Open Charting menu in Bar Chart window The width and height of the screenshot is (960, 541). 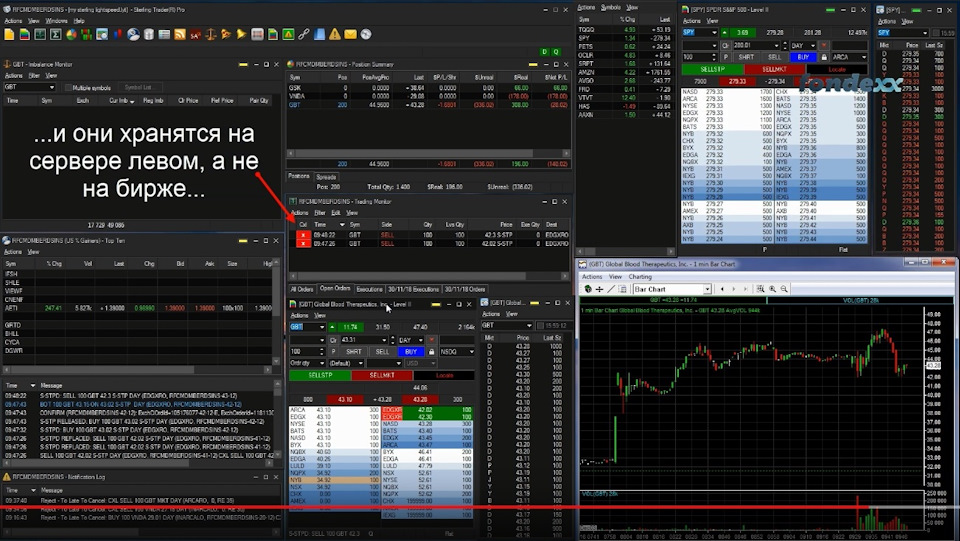coord(640,277)
